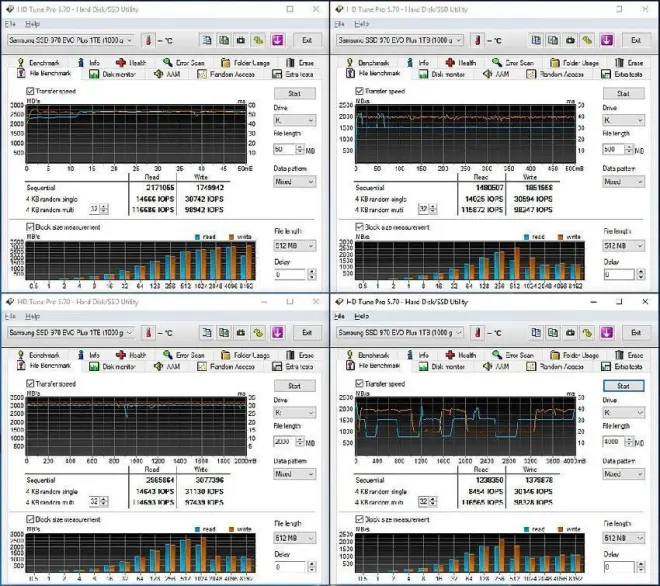This screenshot has height=586, width=660.
Task: Uncheck Block size measurement in 4000 MB window
Action: (x=359, y=518)
